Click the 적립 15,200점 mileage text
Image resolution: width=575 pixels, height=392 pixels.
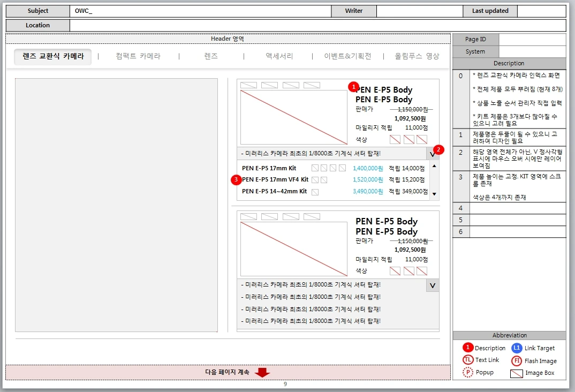point(407,180)
